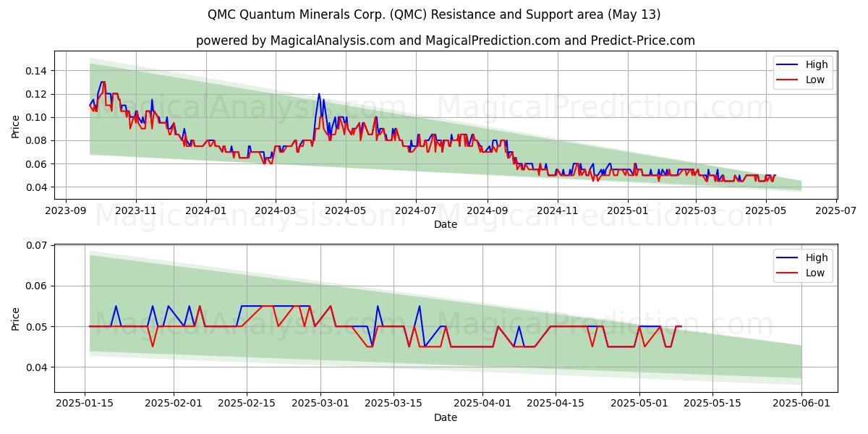The width and height of the screenshot is (868, 434).
Task: Click the 2025-05-01 tick label
Action: 639,404
